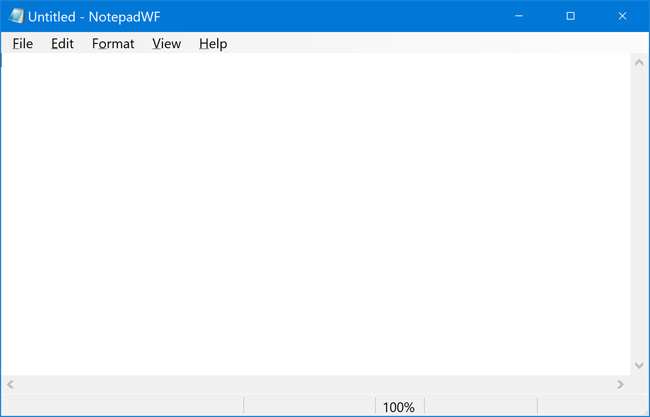Show the Help menu
The image size is (650, 417).
click(213, 43)
